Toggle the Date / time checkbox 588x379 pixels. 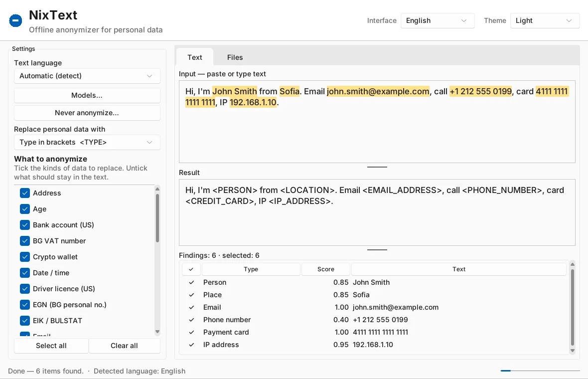25,273
